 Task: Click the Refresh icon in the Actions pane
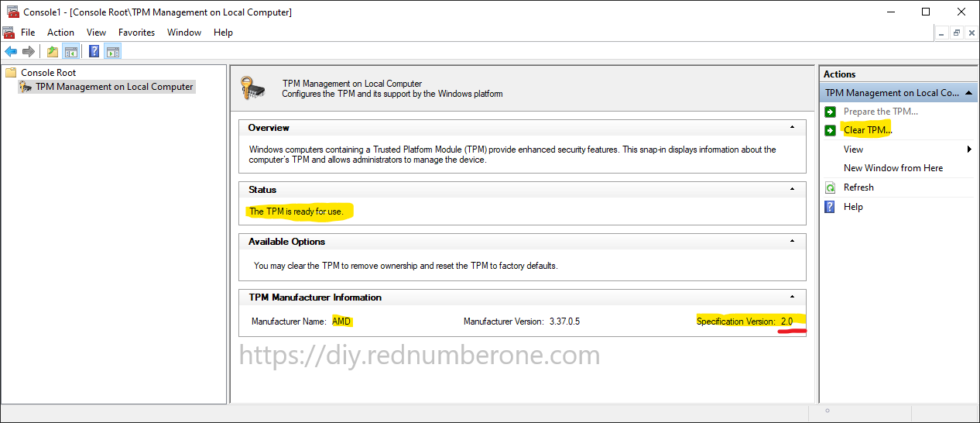pos(831,187)
